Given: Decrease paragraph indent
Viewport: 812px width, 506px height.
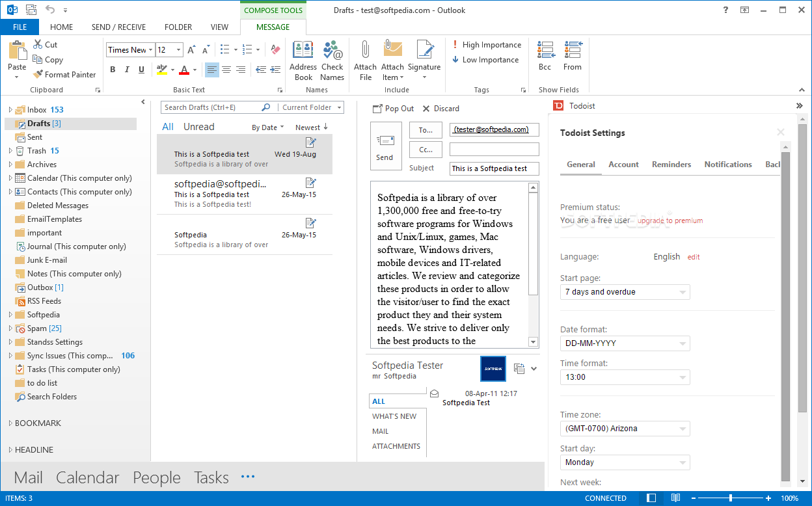Looking at the screenshot, I should click(x=260, y=70).
